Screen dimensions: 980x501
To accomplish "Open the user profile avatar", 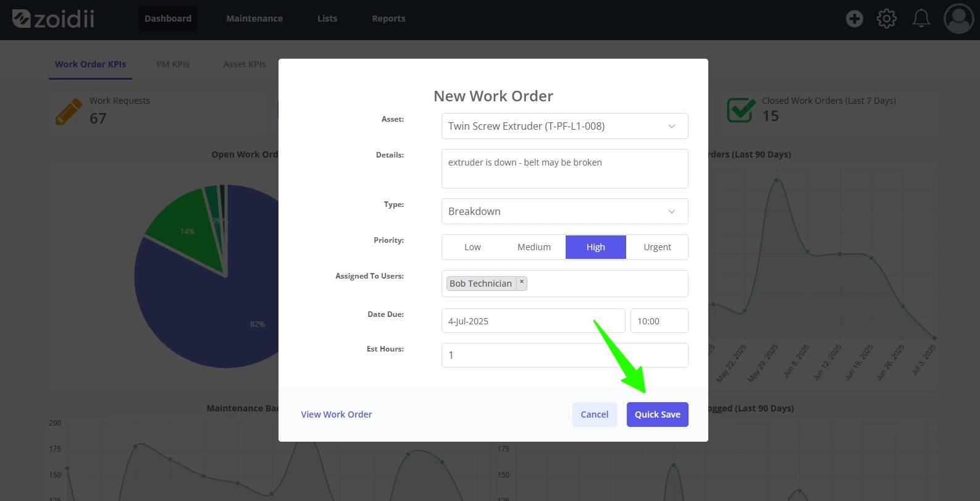I will pyautogui.click(x=959, y=19).
